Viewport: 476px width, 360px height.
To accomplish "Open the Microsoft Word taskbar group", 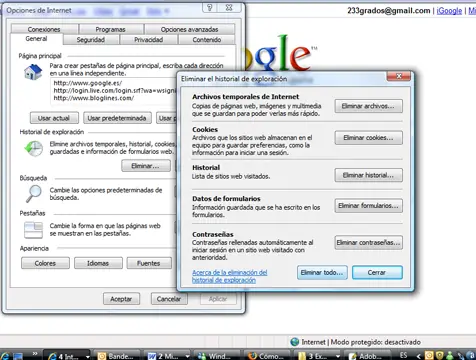I will [x=168, y=356].
